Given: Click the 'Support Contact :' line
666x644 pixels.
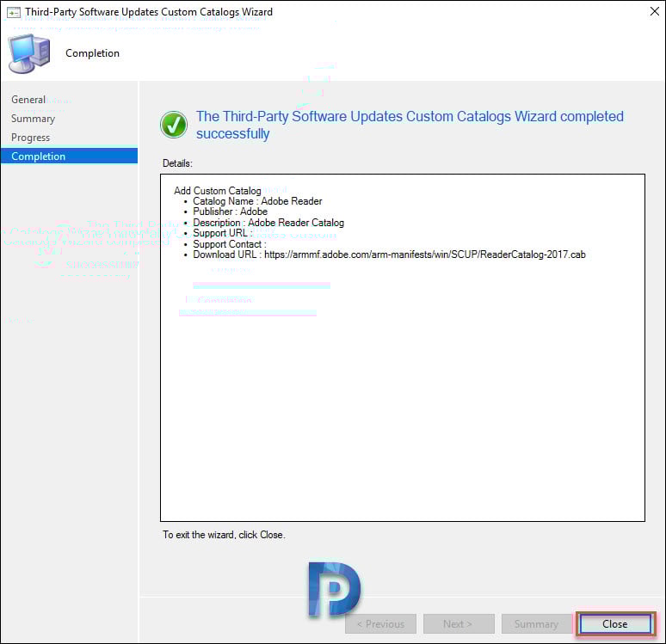Looking at the screenshot, I should 230,244.
